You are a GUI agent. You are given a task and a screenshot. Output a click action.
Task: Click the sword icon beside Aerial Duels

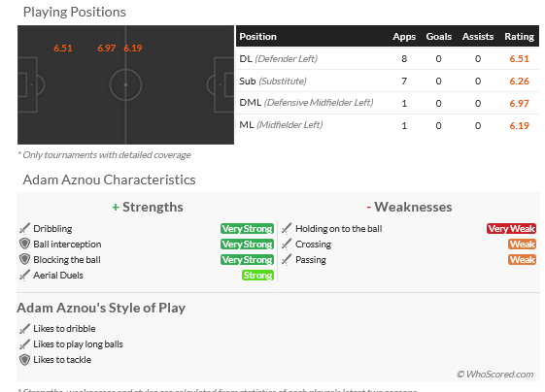pyautogui.click(x=24, y=275)
